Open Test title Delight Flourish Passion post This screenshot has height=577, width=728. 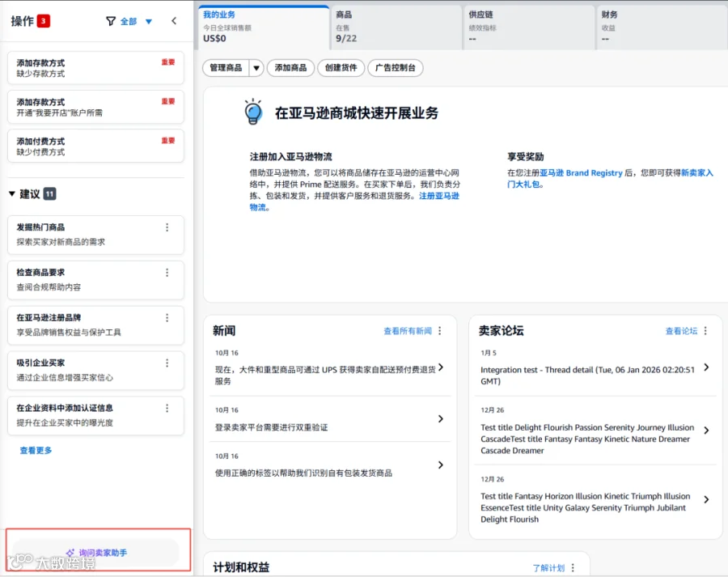[587, 439]
